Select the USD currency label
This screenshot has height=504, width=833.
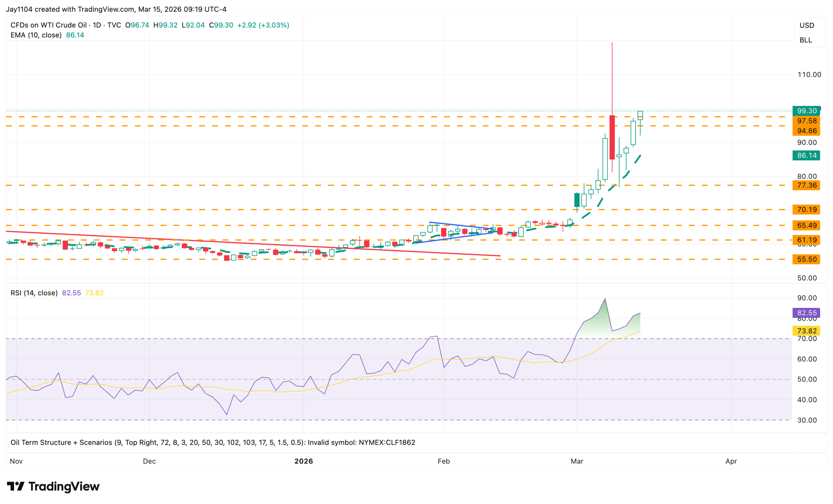click(807, 25)
